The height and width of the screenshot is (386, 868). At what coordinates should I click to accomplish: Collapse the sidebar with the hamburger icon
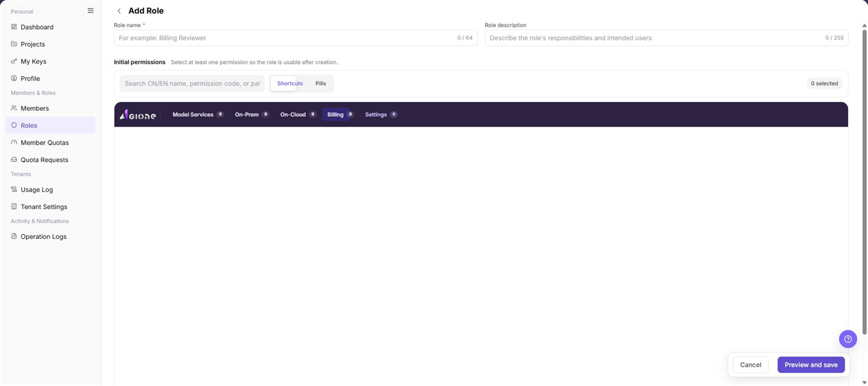coord(90,11)
